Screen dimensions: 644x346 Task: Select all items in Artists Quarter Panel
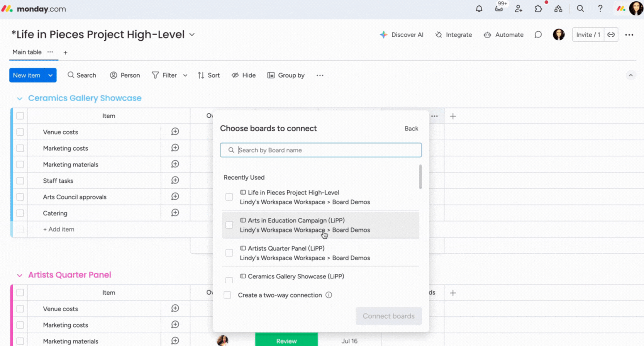coord(20,293)
